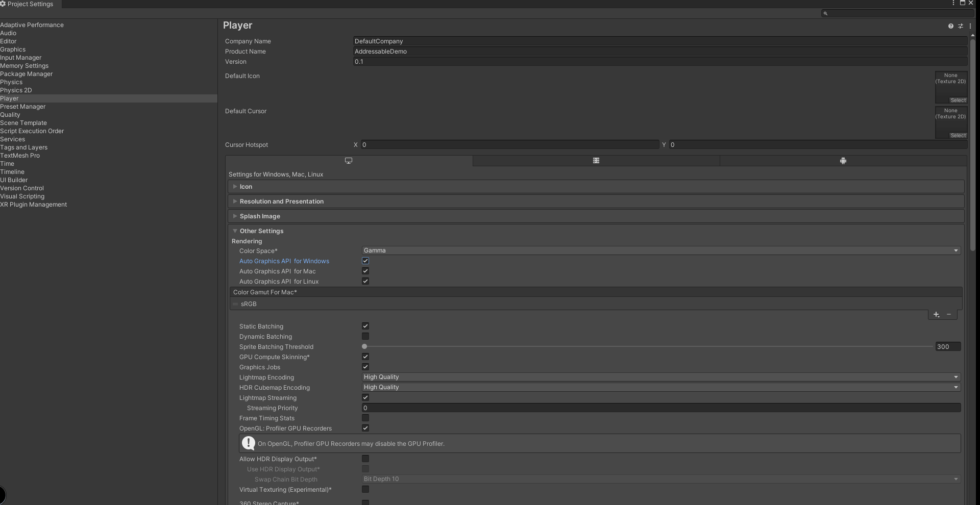
Task: Focus the Project Settings search box
Action: [x=898, y=13]
